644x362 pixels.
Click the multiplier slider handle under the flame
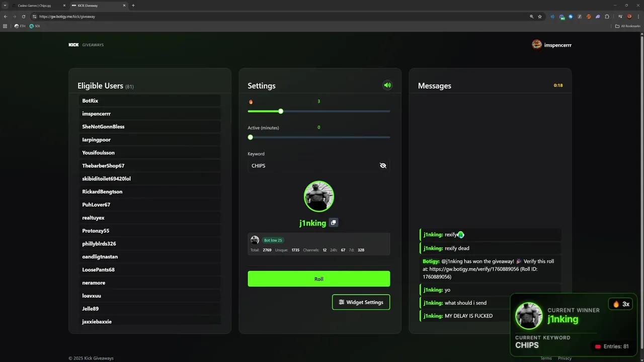(x=281, y=111)
